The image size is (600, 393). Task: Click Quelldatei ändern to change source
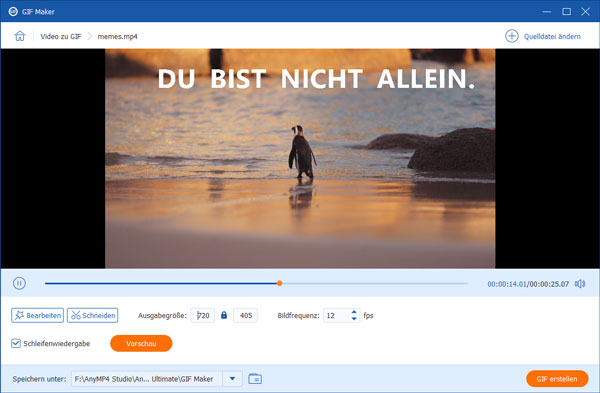click(x=543, y=36)
